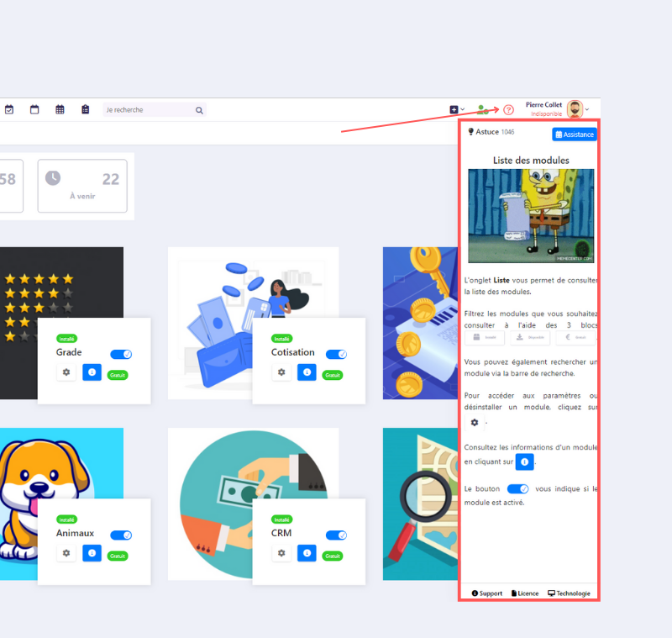
Task: Click the Assistance button
Action: pyautogui.click(x=575, y=134)
